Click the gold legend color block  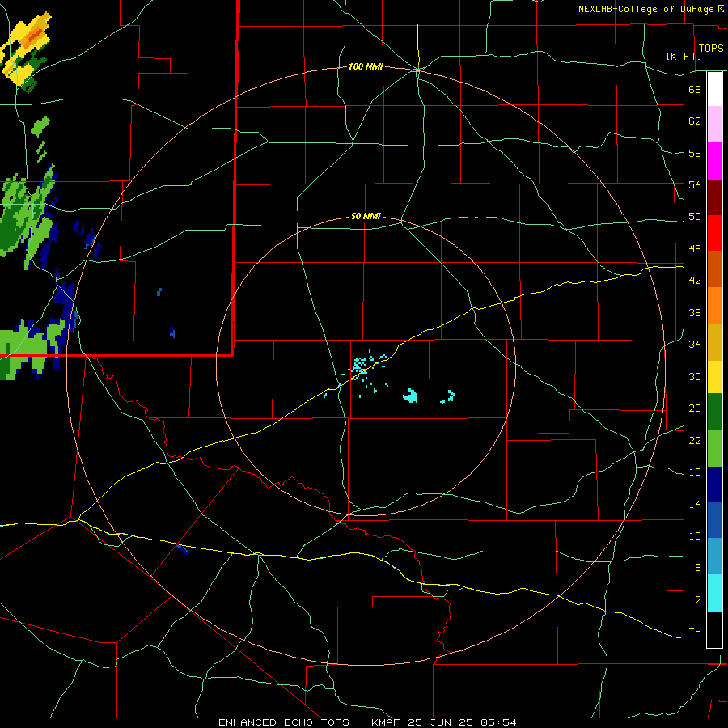[x=714, y=342]
